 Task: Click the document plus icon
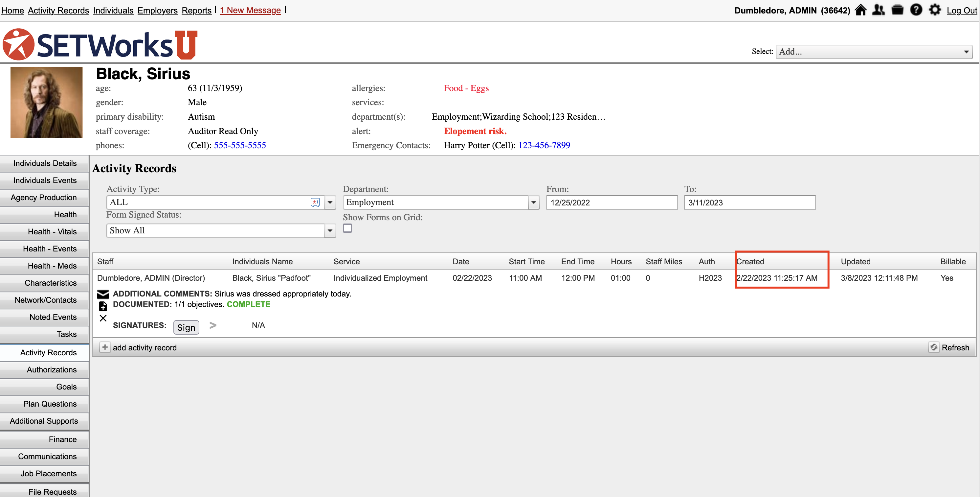point(103,306)
